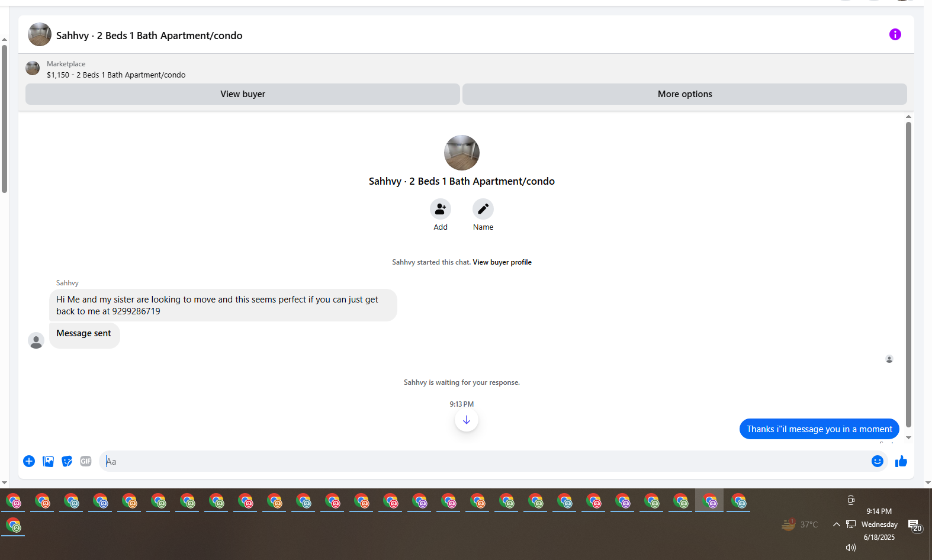The height and width of the screenshot is (560, 932).
Task: Click the View buyer button
Action: pos(243,94)
